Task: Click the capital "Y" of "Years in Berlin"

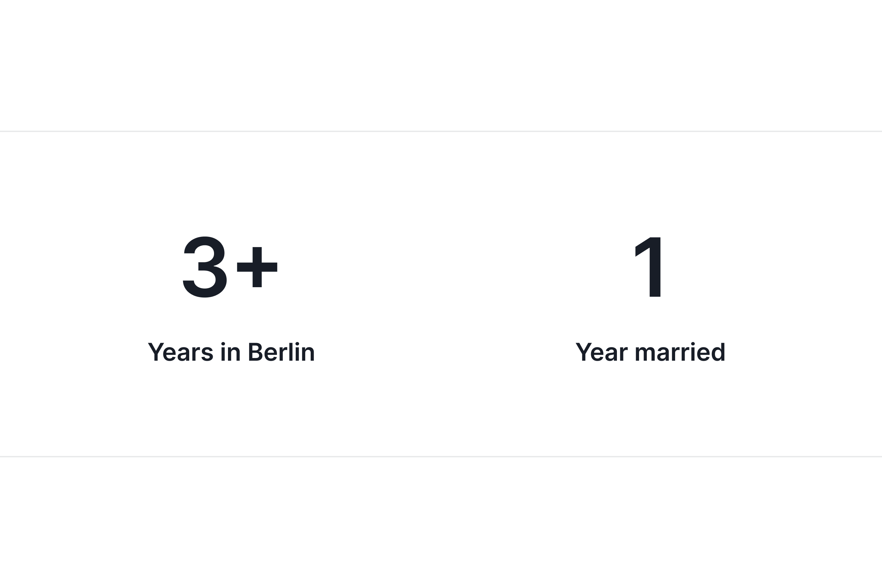Action: click(156, 352)
